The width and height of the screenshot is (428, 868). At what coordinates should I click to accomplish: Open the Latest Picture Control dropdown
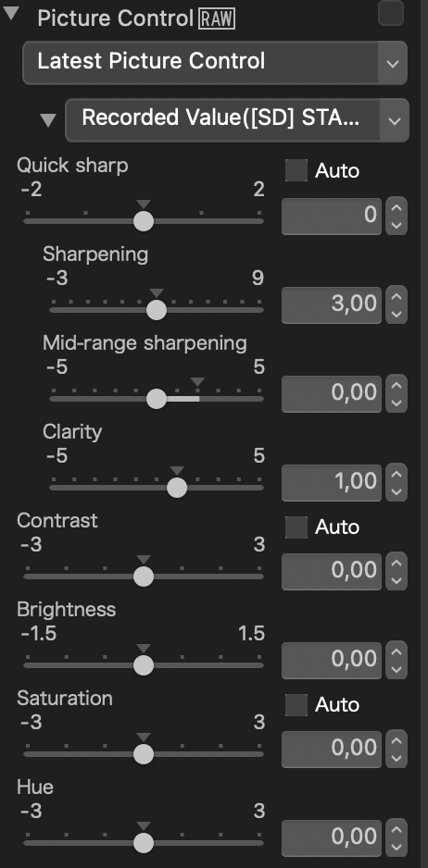215,63
